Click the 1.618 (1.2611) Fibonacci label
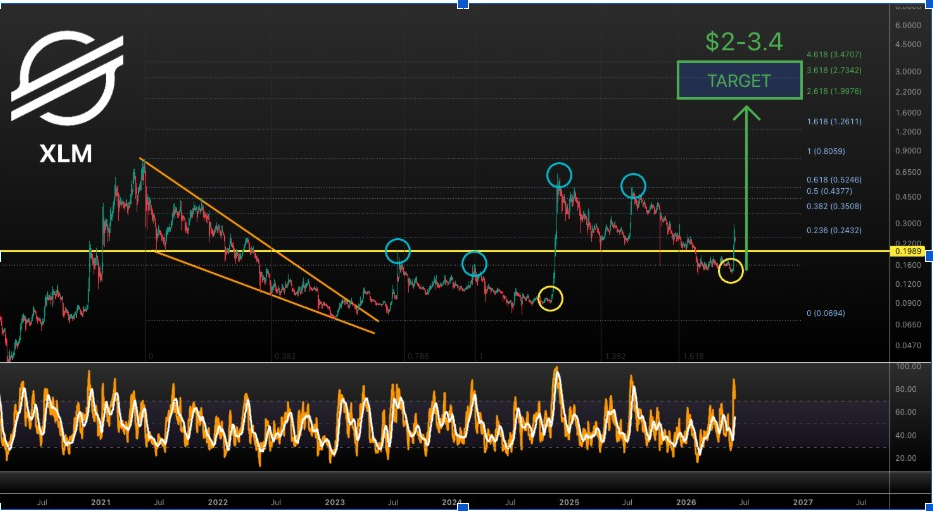This screenshot has width=933, height=511. pos(834,121)
